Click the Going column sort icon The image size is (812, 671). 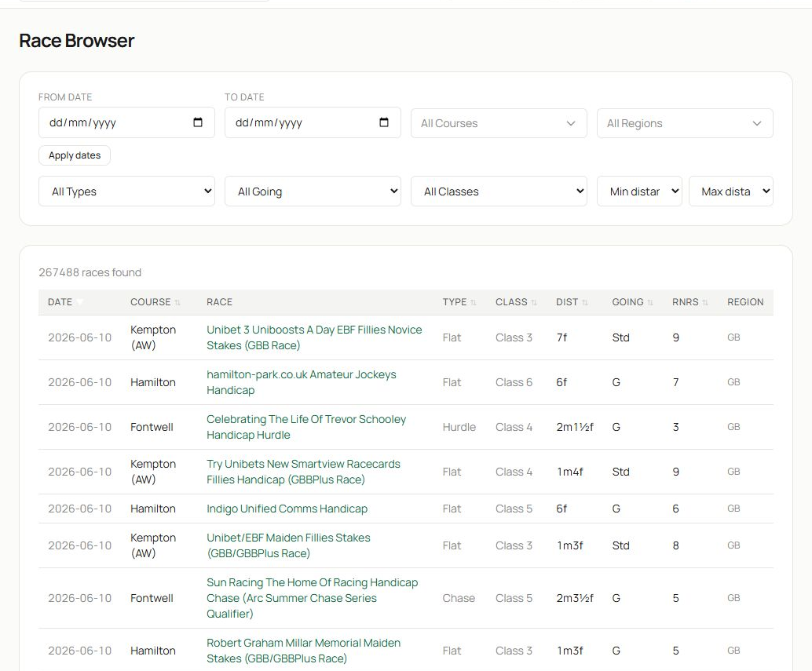(650, 303)
